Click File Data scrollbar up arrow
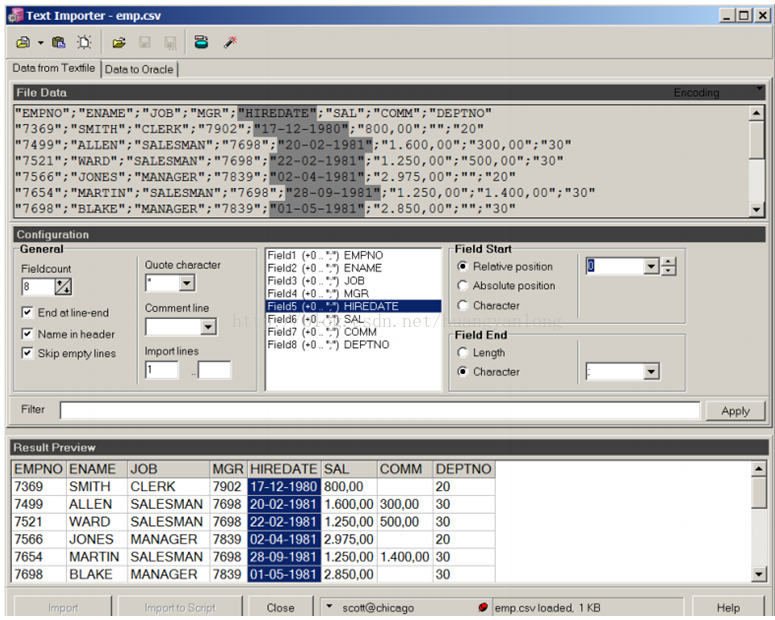The height and width of the screenshot is (620, 775). [x=756, y=114]
